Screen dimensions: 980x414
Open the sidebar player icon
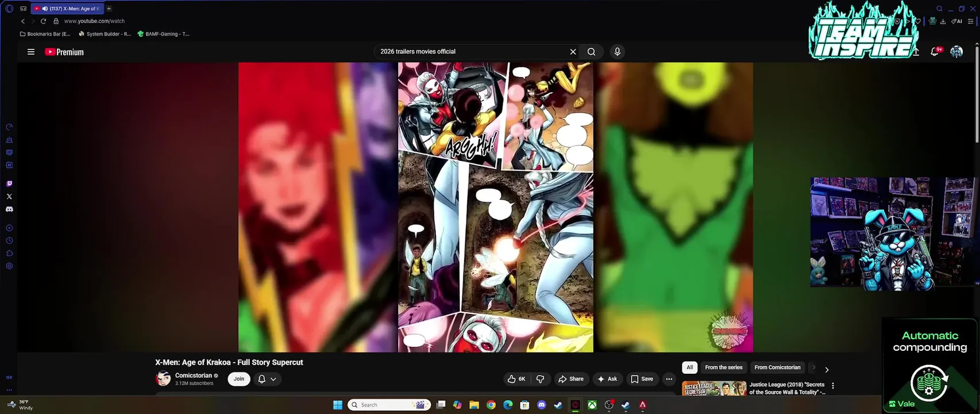pyautogui.click(x=9, y=228)
